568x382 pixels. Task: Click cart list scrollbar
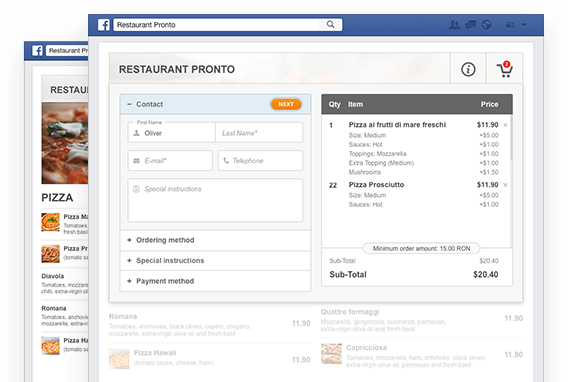[x=511, y=138]
